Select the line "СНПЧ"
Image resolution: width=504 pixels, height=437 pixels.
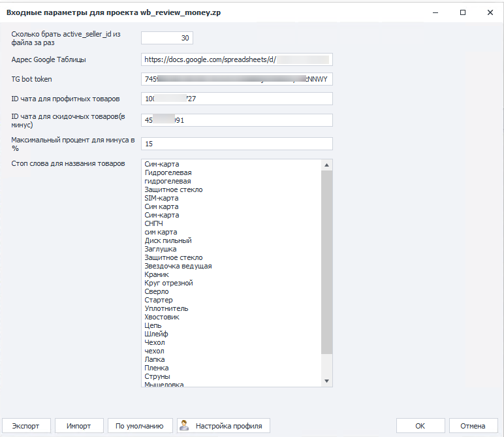pos(153,223)
